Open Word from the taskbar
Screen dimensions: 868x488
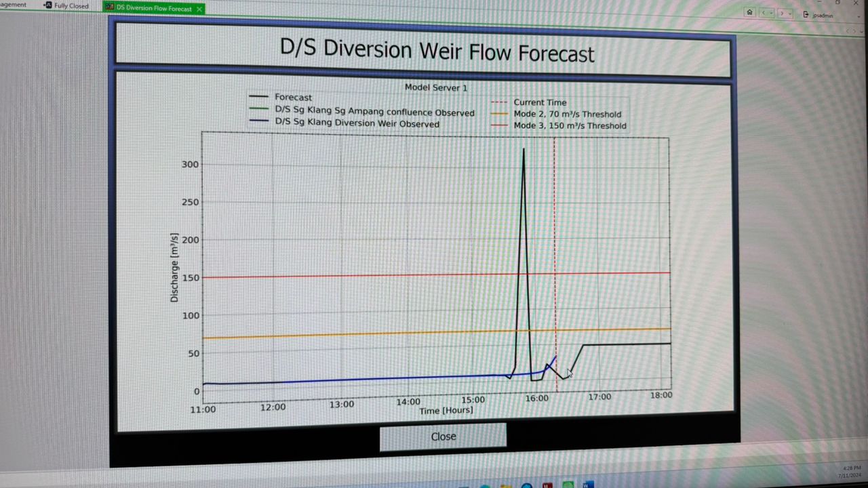588,485
